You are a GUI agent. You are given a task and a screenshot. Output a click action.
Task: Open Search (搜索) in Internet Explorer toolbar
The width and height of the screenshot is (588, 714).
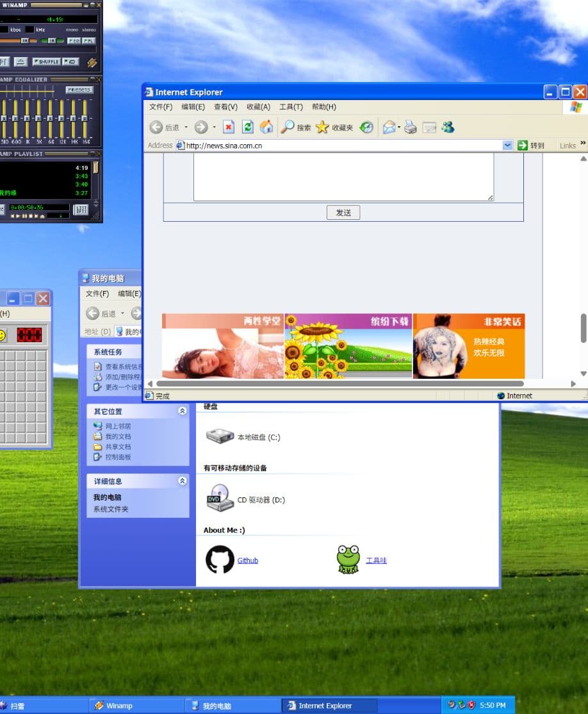coord(296,127)
